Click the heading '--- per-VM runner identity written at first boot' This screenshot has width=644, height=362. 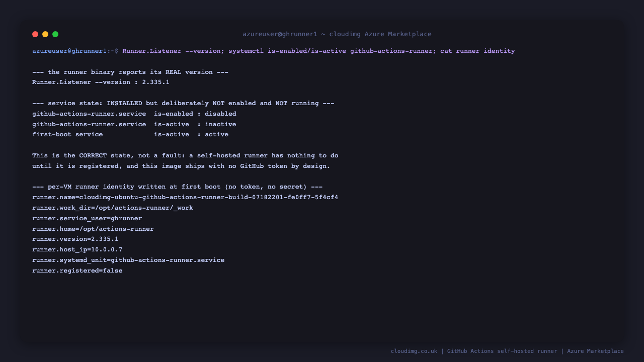pyautogui.click(x=177, y=187)
